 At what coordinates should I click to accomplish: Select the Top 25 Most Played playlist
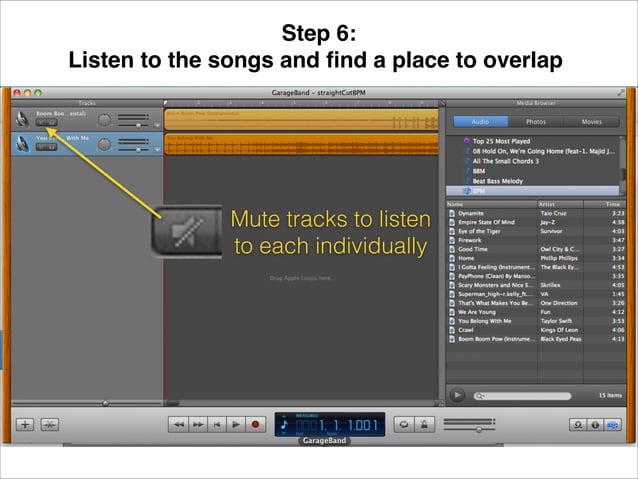pyautogui.click(x=501, y=141)
